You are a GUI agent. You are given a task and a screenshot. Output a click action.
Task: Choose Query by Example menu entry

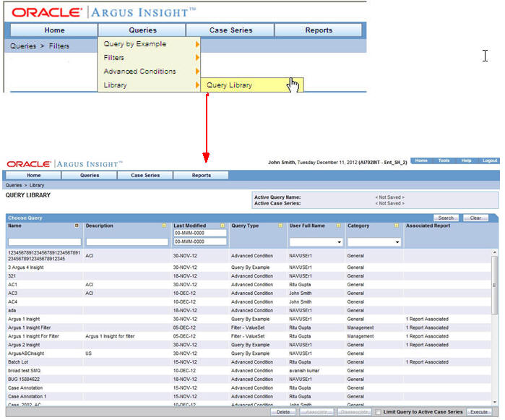135,44
